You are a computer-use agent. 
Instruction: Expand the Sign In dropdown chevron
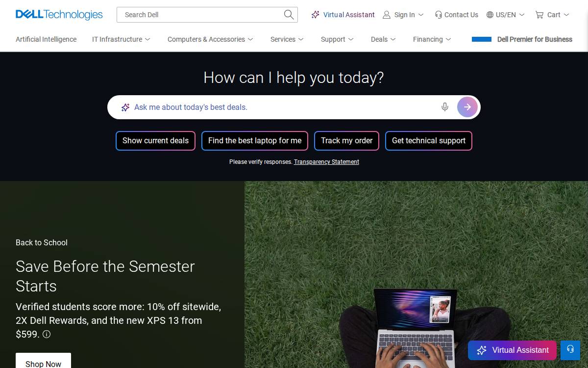pos(421,15)
